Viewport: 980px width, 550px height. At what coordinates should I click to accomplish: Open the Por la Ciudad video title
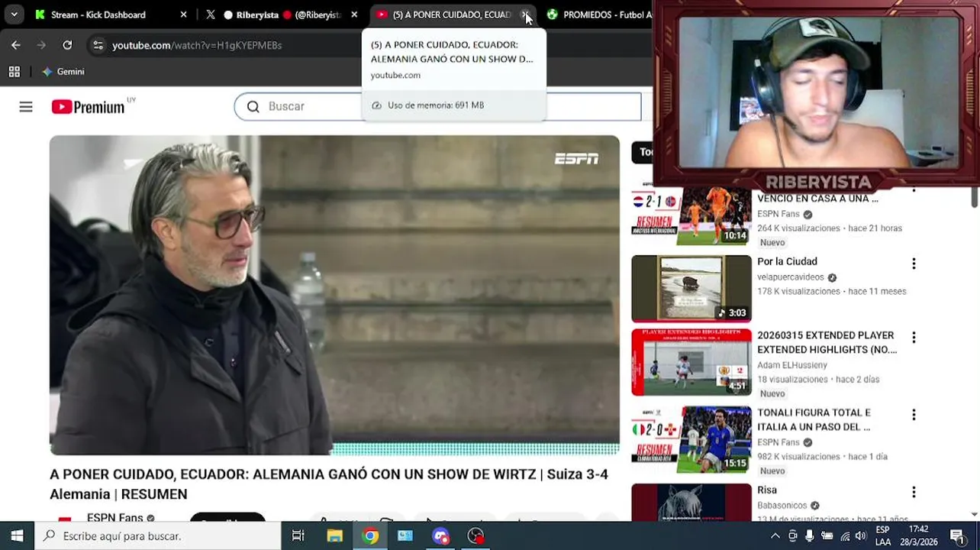point(787,261)
